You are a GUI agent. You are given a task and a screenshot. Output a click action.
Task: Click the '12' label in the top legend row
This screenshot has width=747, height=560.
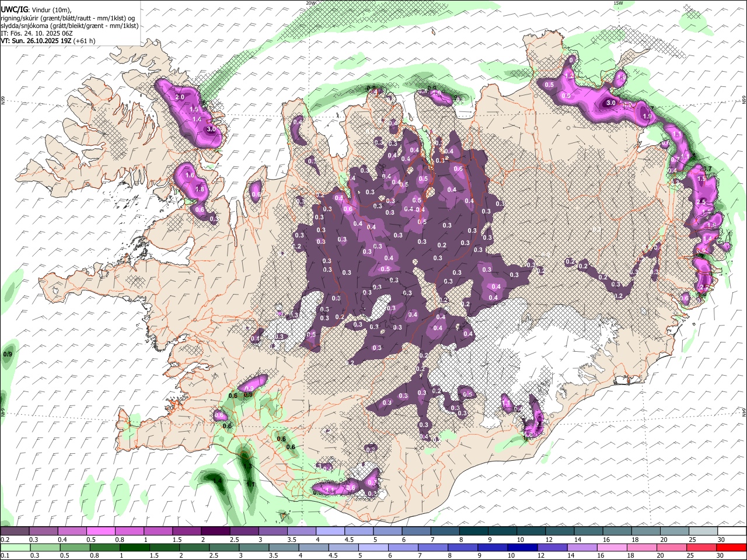click(548, 540)
